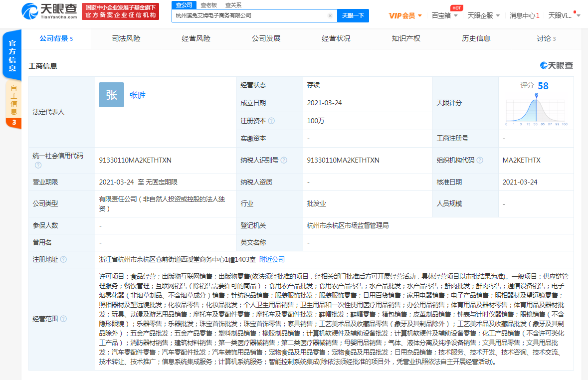This screenshot has height=380, width=588.
Task: Select the 知识产权 tab
Action: pyautogui.click(x=406, y=38)
